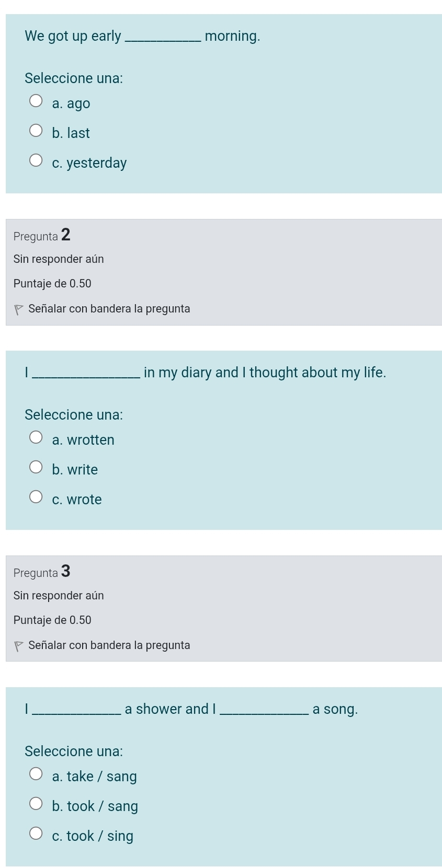Choose the 'b. write' answer

36,467
